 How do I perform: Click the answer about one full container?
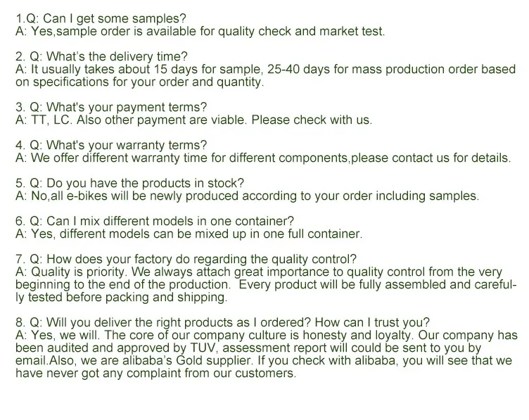point(189,234)
